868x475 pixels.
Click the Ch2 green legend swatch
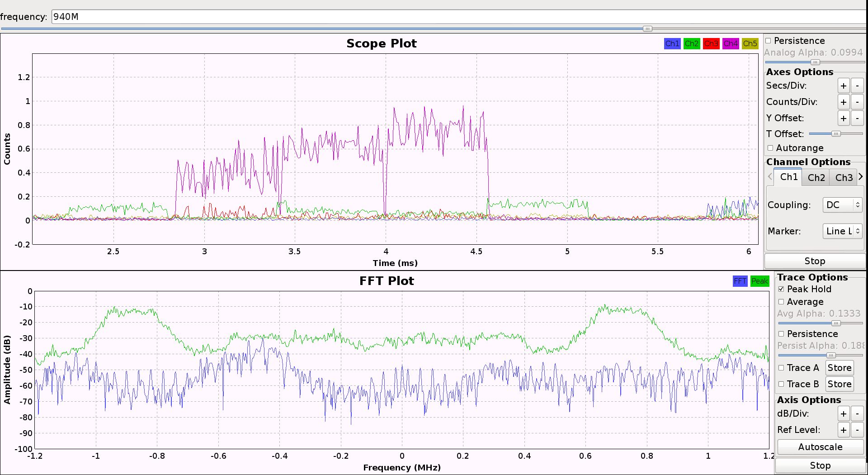[x=692, y=43]
